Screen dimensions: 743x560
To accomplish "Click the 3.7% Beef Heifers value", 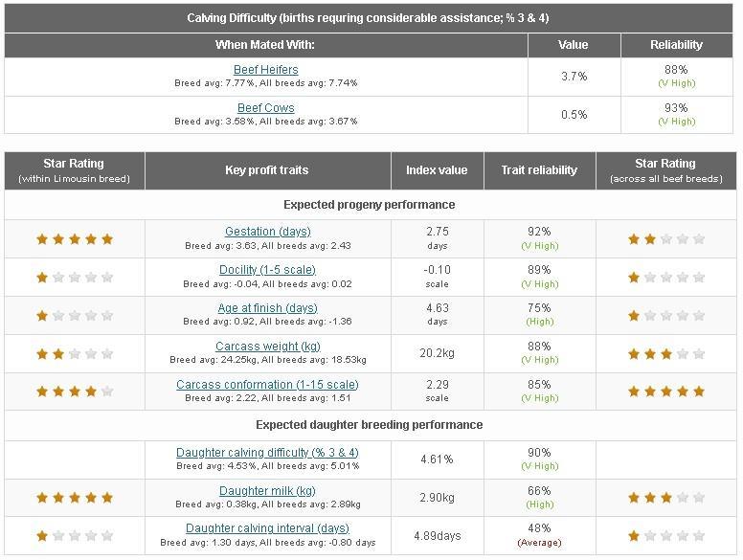I will click(574, 77).
